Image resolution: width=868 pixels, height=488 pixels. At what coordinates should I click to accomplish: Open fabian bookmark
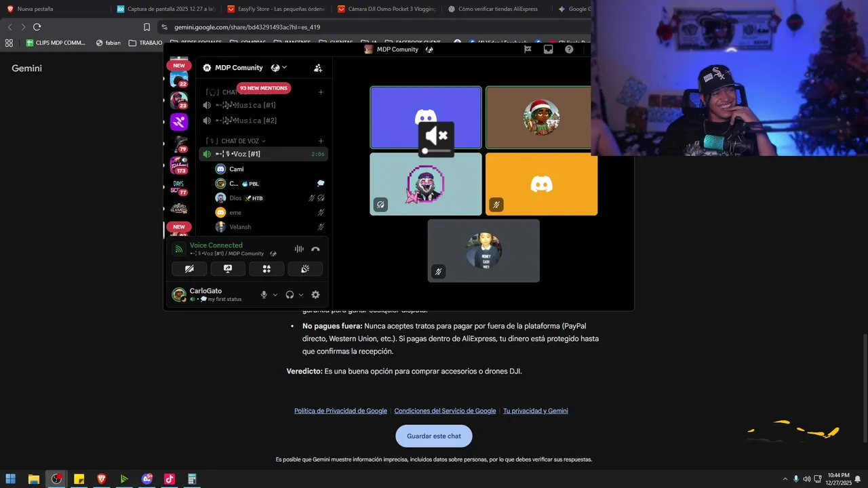click(108, 43)
